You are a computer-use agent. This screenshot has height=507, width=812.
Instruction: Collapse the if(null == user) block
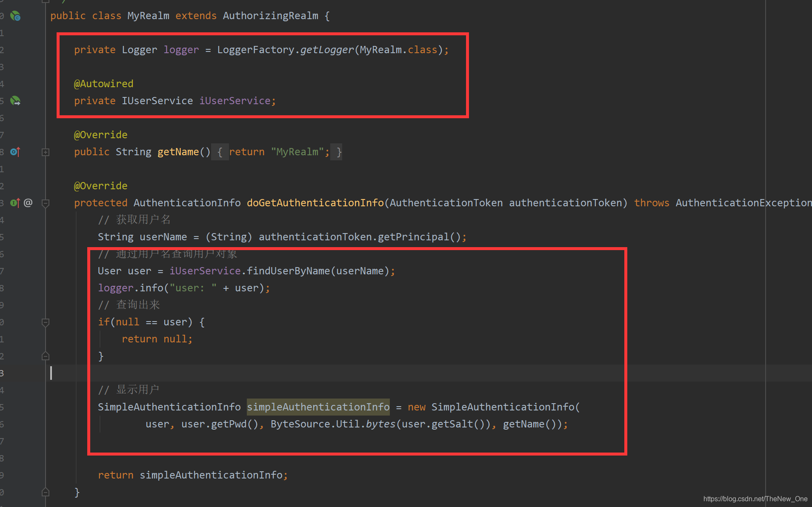pyautogui.click(x=46, y=322)
